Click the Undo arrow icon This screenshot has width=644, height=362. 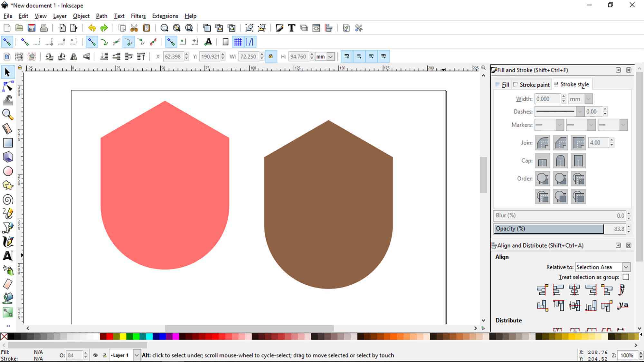[x=92, y=28]
